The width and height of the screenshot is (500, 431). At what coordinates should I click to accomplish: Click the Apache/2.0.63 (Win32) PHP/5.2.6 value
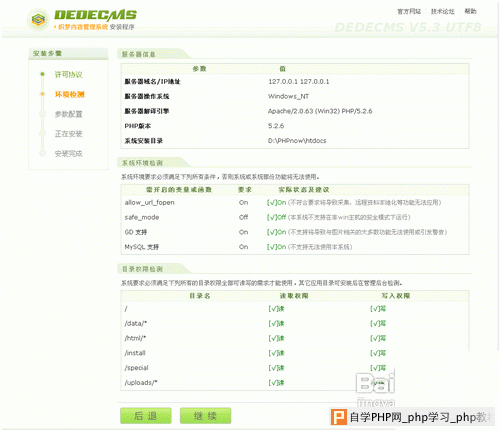click(320, 111)
